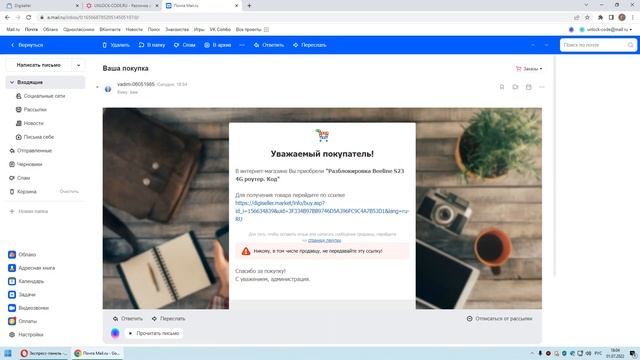Reply using Ответить in top toolbar
Viewport: 640px width, 360px height.
pyautogui.click(x=269, y=45)
